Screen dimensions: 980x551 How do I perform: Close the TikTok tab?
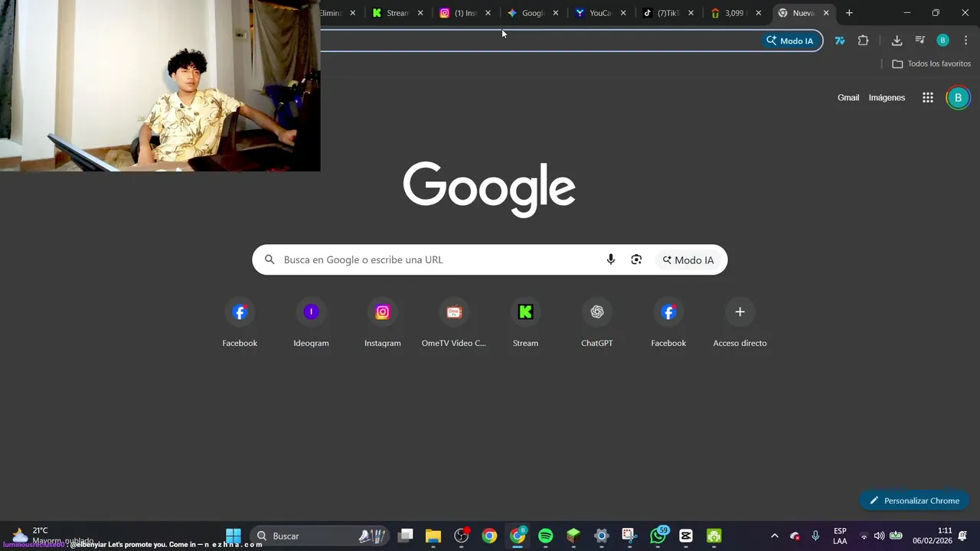[691, 13]
